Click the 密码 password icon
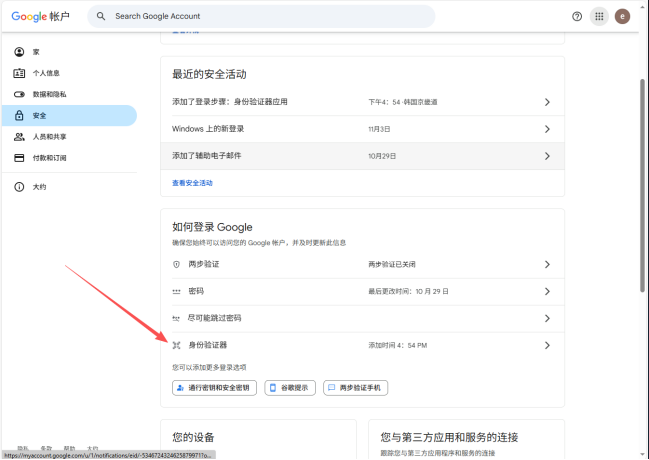Viewport: 649px width, 460px height. coord(176,291)
